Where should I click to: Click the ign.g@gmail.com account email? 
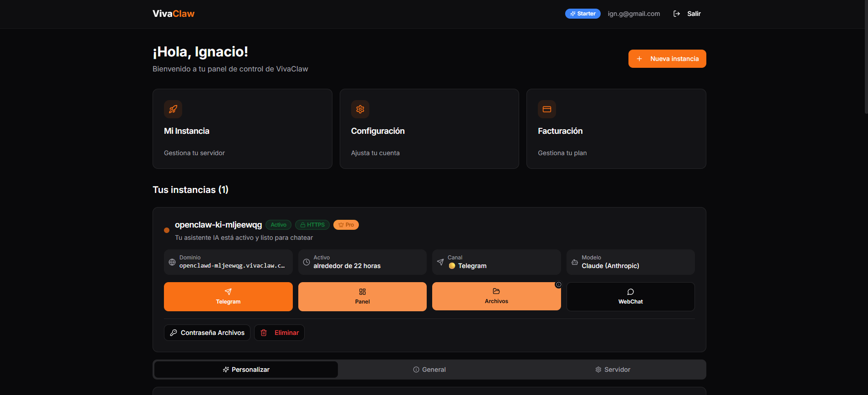click(634, 14)
